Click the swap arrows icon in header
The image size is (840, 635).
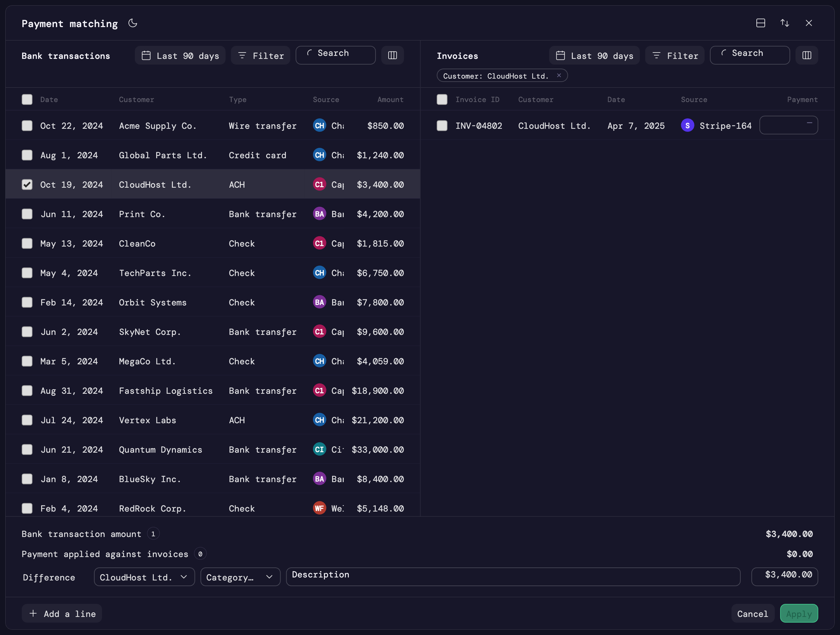coord(785,23)
